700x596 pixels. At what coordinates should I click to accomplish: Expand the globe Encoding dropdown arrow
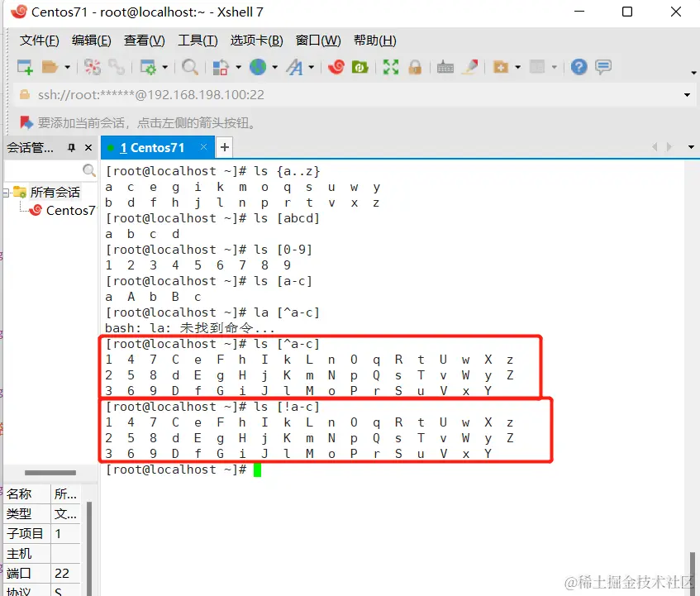click(x=274, y=68)
